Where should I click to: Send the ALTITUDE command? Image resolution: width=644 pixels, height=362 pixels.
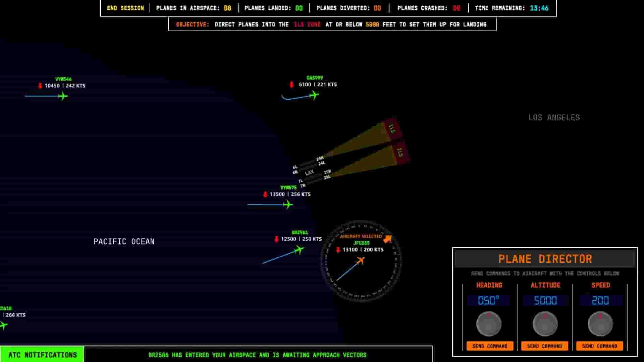[545, 346]
